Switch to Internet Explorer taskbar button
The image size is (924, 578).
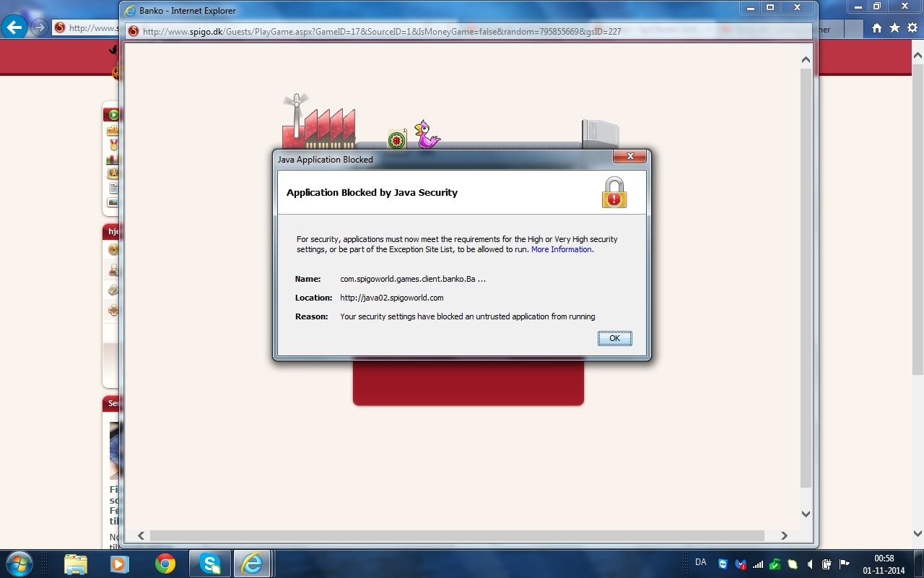tap(252, 563)
